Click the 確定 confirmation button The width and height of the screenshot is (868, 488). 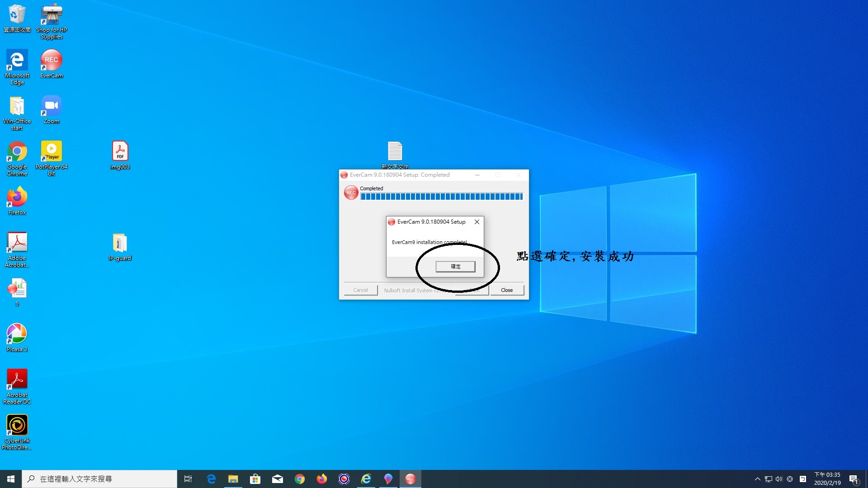[x=455, y=267]
